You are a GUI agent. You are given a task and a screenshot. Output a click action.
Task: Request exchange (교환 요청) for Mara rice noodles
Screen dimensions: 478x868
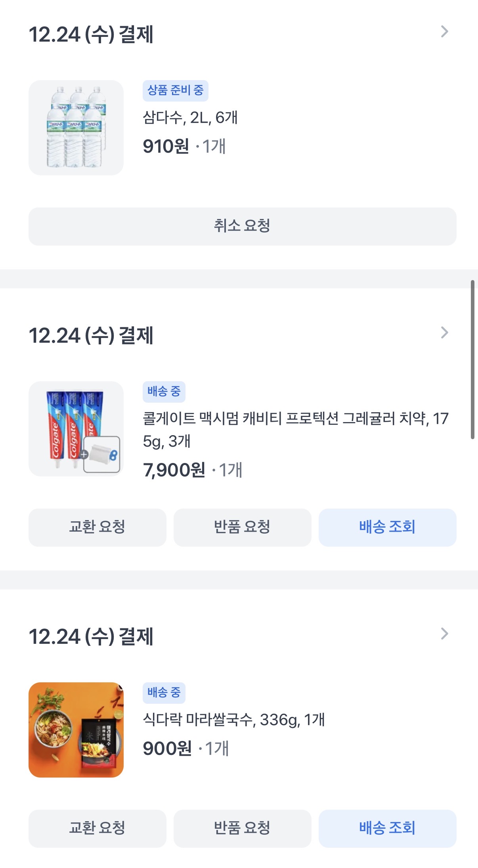(x=97, y=828)
